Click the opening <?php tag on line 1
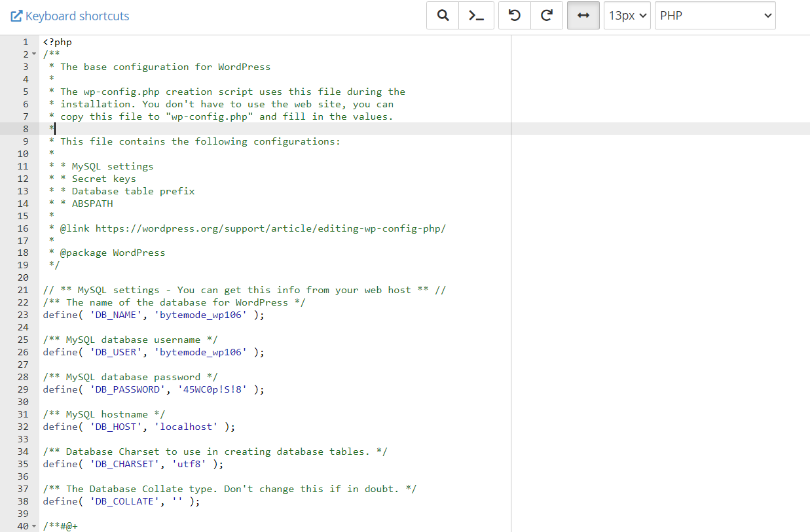 coord(58,42)
